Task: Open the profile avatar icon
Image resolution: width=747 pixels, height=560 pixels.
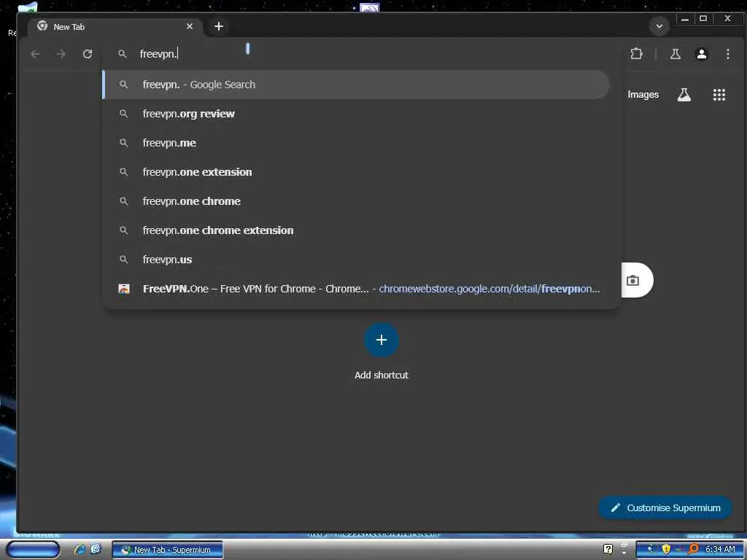Action: [701, 54]
